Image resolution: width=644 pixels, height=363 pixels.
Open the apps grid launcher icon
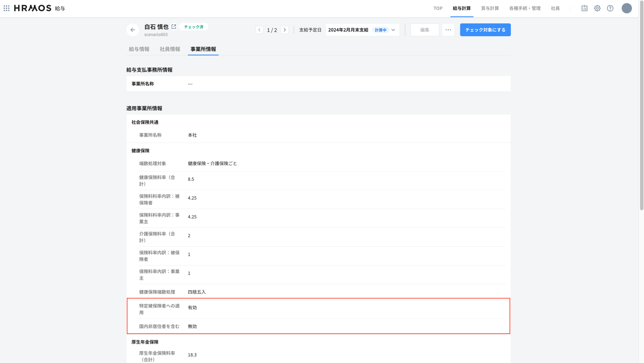point(6,8)
